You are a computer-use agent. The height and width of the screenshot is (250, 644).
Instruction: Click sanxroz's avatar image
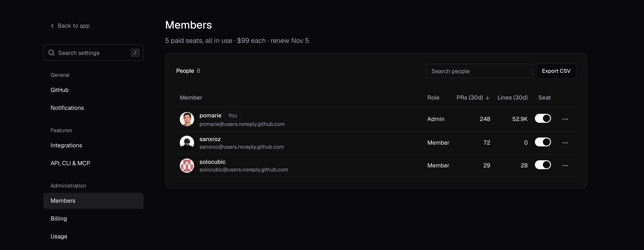click(x=187, y=143)
